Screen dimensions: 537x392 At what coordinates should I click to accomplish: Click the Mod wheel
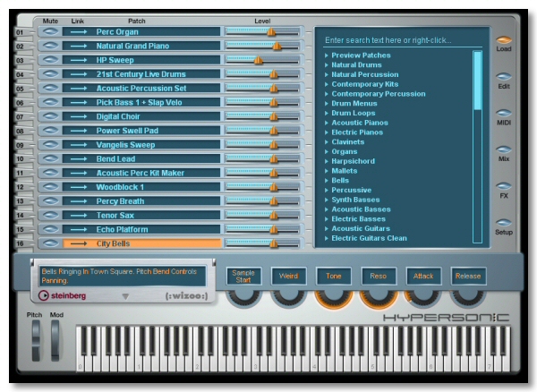pos(55,341)
